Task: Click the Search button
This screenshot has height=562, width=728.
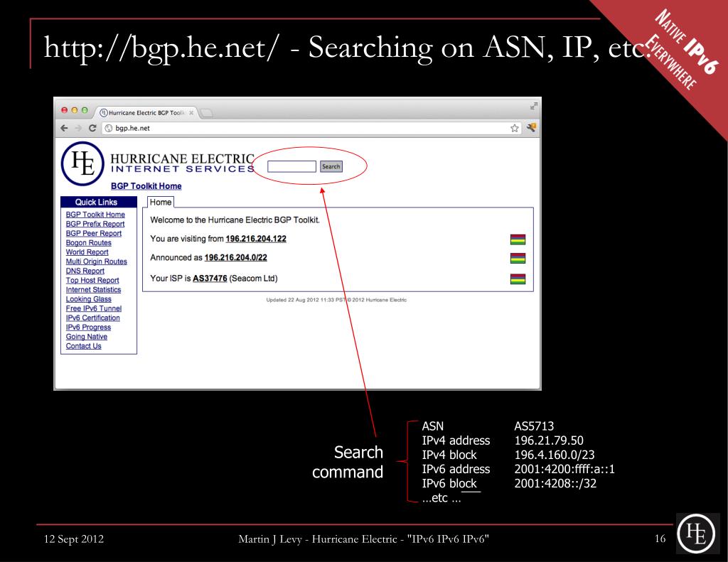Action: (x=331, y=166)
